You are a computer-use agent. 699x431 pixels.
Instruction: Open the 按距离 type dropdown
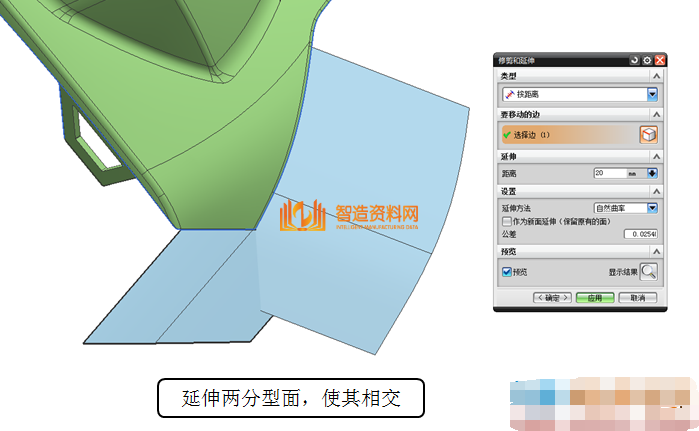[652, 94]
